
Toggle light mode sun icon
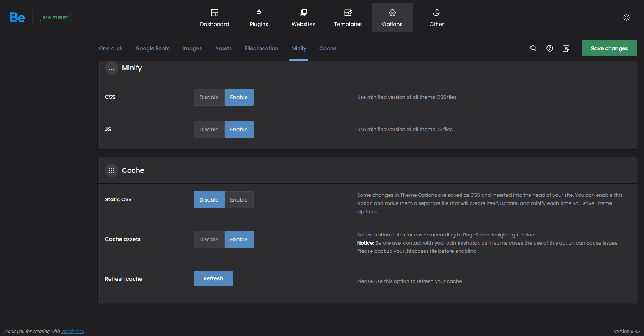(626, 17)
